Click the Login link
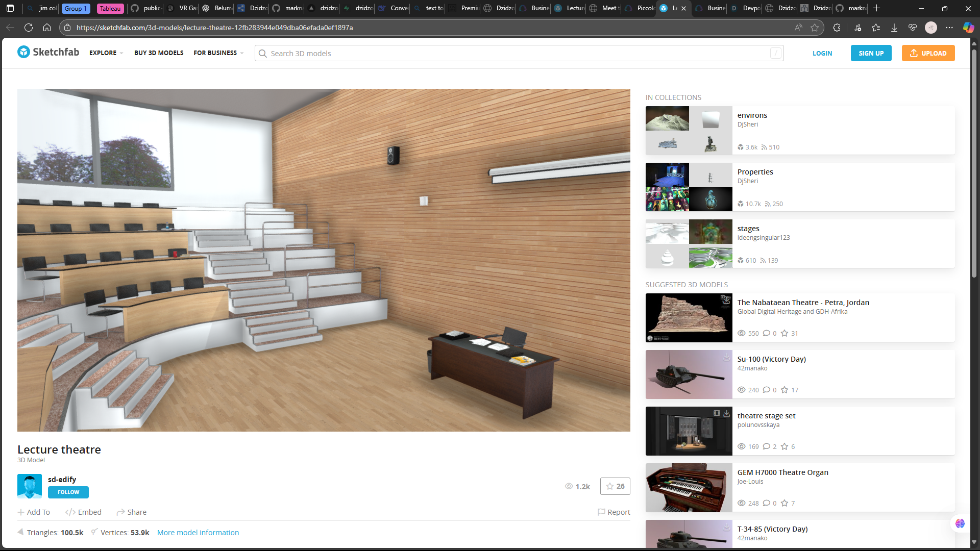 point(822,53)
